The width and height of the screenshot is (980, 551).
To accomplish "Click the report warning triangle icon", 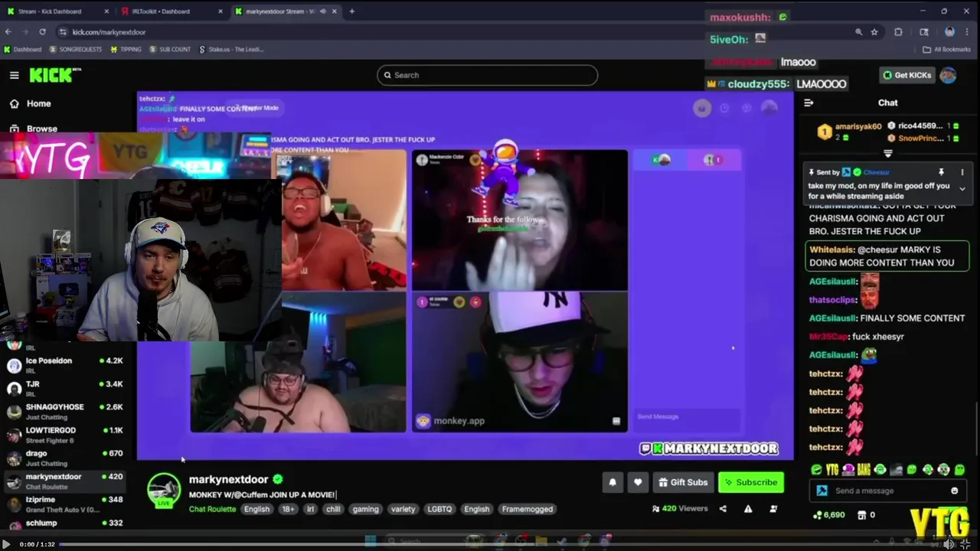I will click(748, 509).
